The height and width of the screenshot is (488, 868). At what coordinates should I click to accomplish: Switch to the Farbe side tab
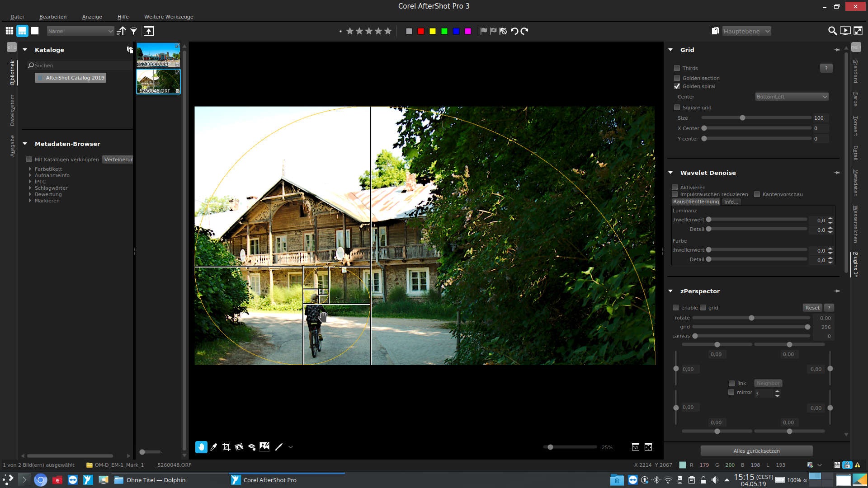855,99
